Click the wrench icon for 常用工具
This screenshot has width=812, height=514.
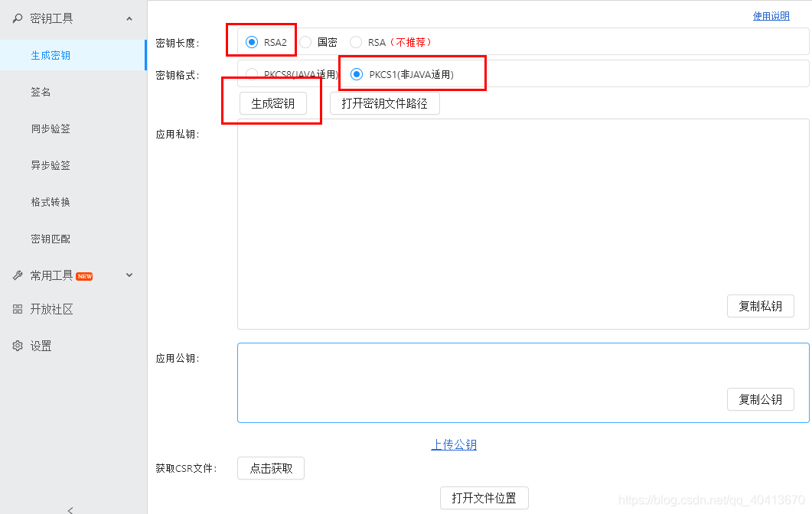click(18, 275)
